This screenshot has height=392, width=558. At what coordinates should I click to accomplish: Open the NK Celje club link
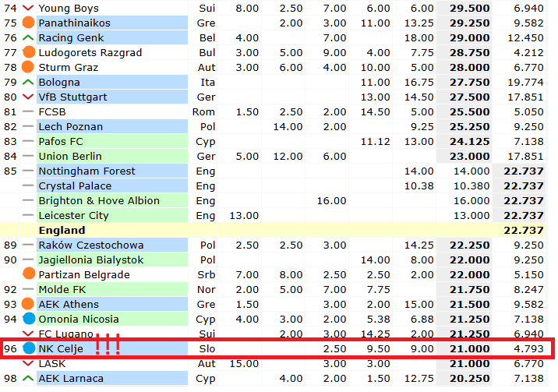[61, 349]
